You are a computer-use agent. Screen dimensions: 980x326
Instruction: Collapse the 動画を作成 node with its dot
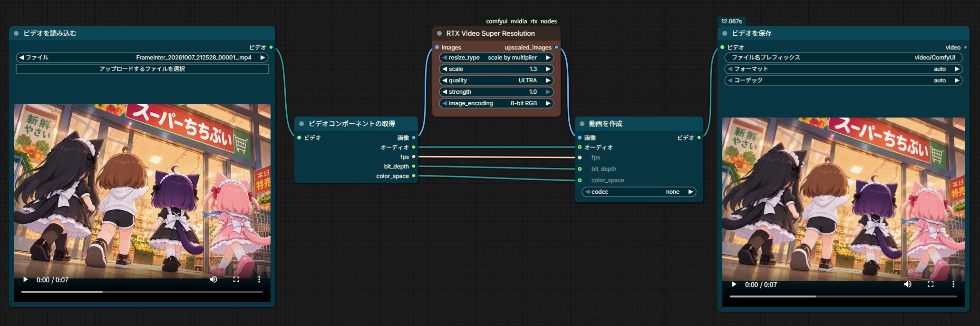tap(582, 124)
